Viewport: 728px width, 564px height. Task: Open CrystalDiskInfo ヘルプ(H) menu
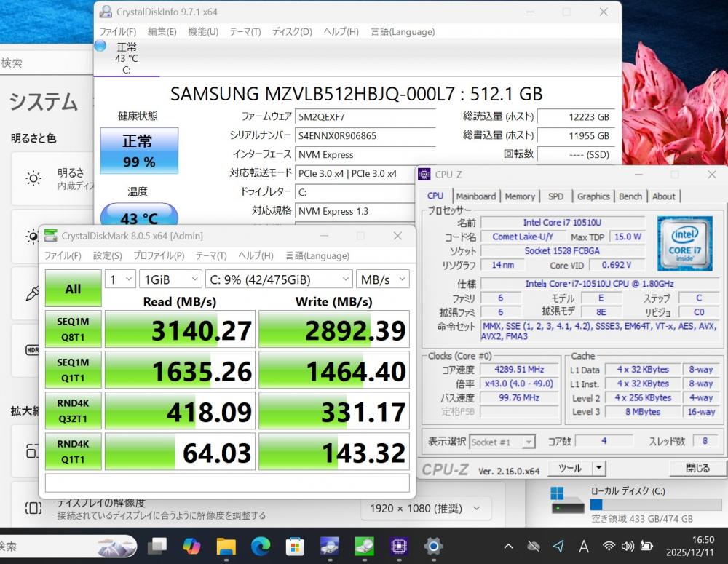click(x=341, y=31)
